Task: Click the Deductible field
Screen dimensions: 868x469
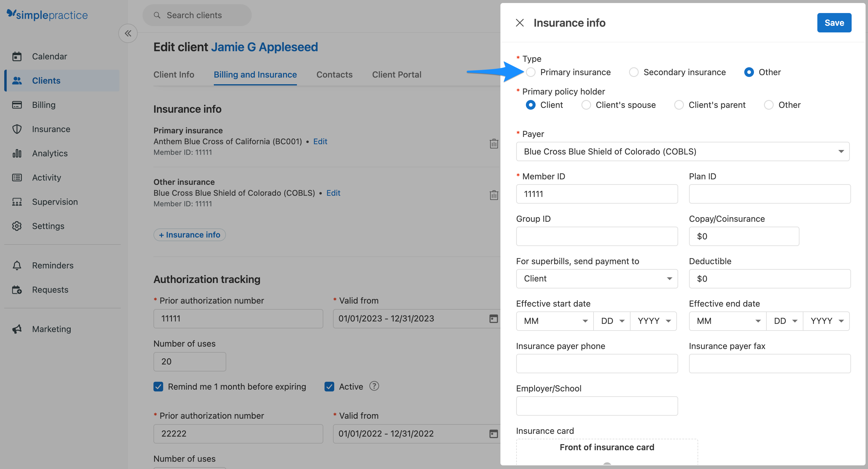Action: coord(770,279)
